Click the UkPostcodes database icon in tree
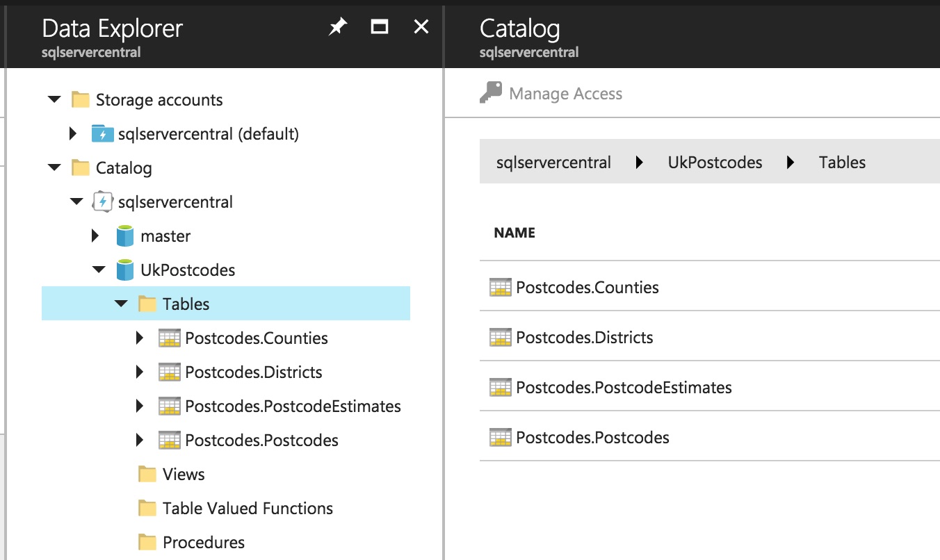The image size is (940, 560). [124, 270]
